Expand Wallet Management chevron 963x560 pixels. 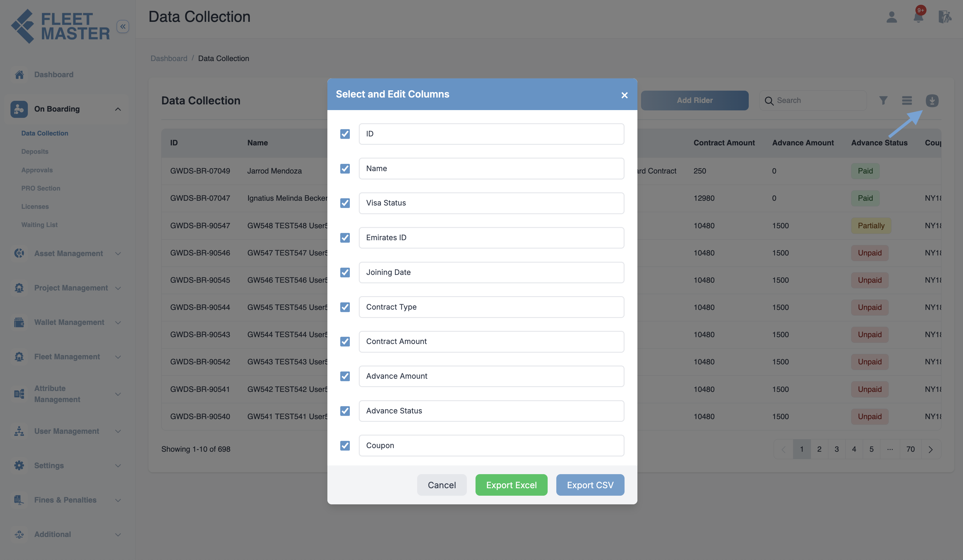tap(118, 323)
